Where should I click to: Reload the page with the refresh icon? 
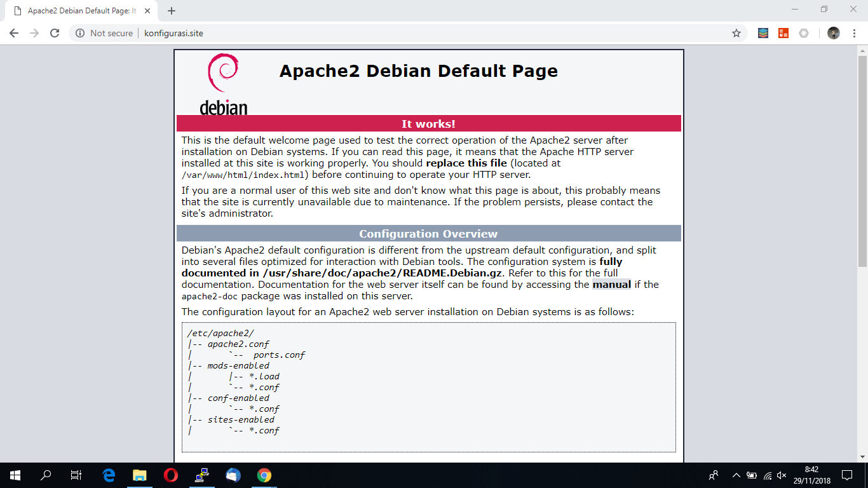coord(55,33)
